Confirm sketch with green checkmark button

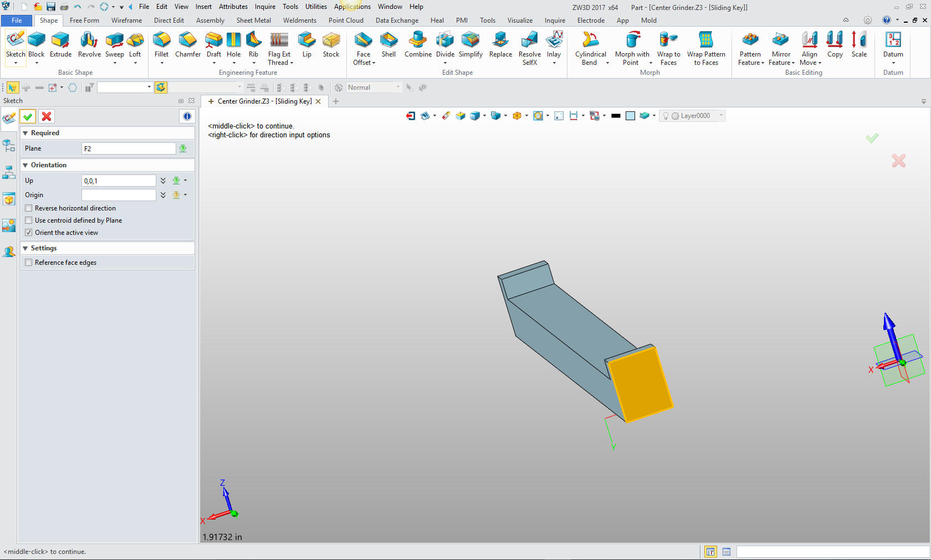click(28, 116)
